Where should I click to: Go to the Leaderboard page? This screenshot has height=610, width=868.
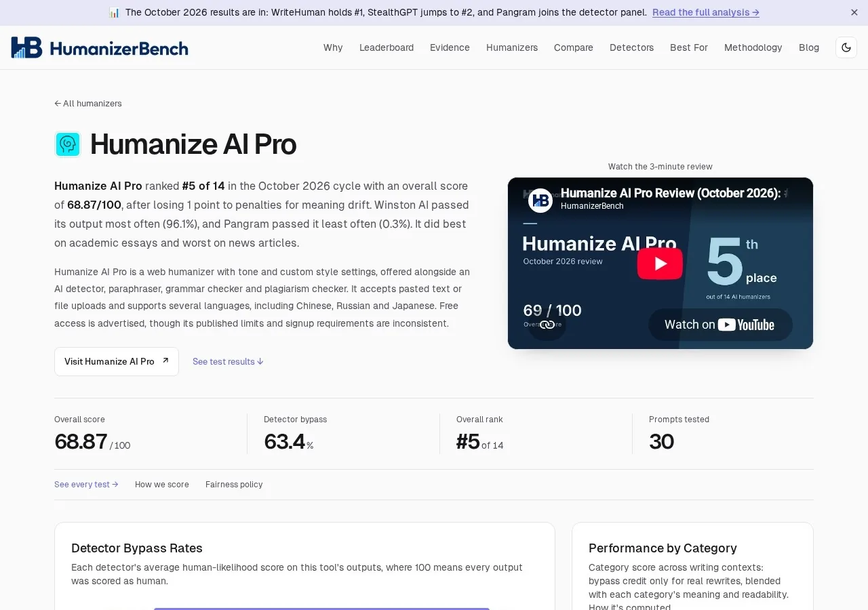tap(387, 47)
